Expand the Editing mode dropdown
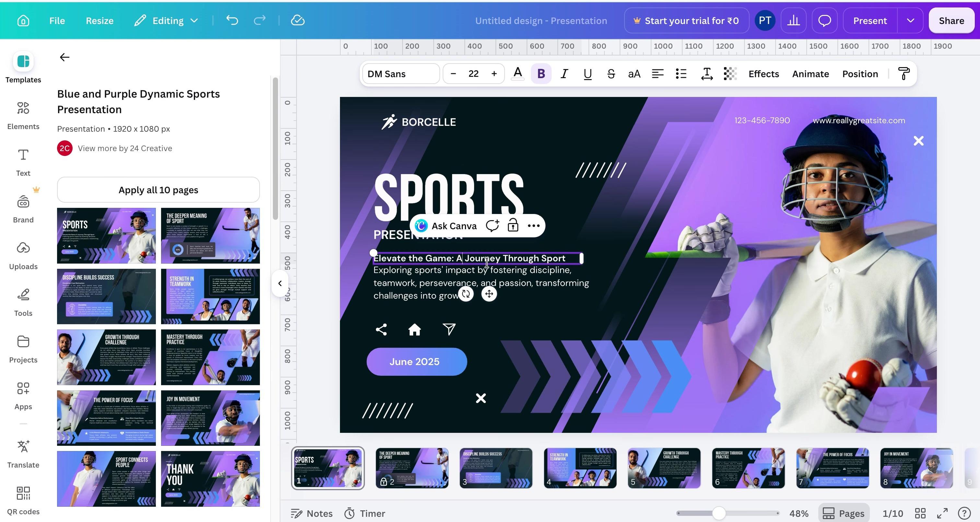Screen dimensions: 980x522 (166, 20)
